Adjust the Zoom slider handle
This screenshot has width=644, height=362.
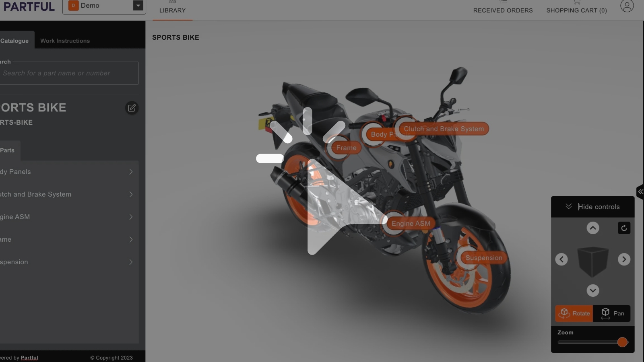(622, 342)
